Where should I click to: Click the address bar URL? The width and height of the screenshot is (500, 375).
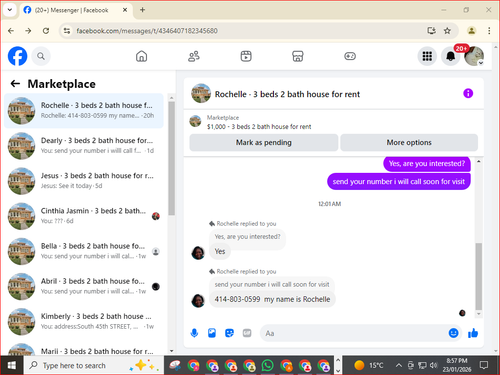(x=147, y=31)
